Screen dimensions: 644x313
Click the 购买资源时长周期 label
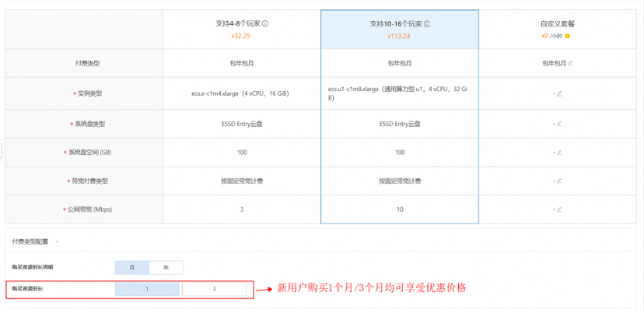click(x=33, y=267)
